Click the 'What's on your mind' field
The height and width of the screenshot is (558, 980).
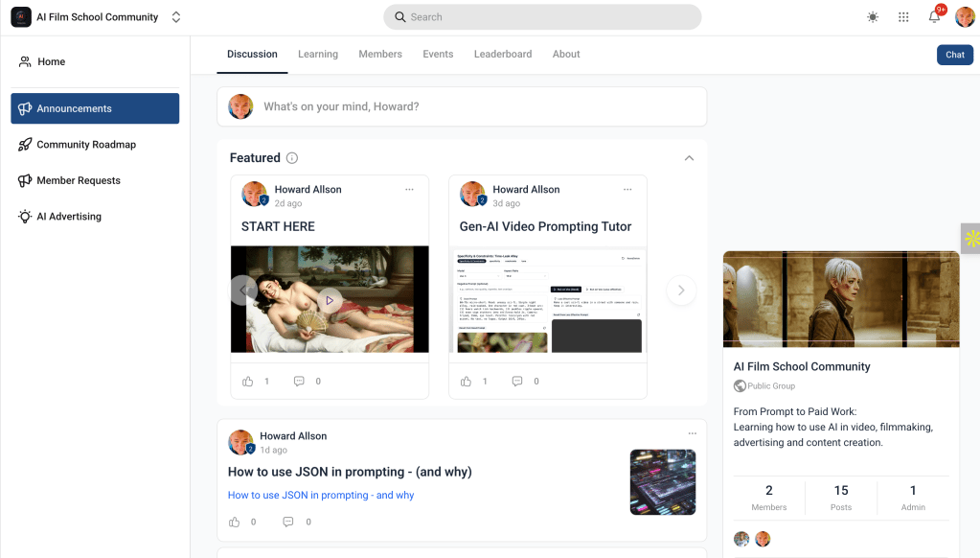tap(479, 106)
